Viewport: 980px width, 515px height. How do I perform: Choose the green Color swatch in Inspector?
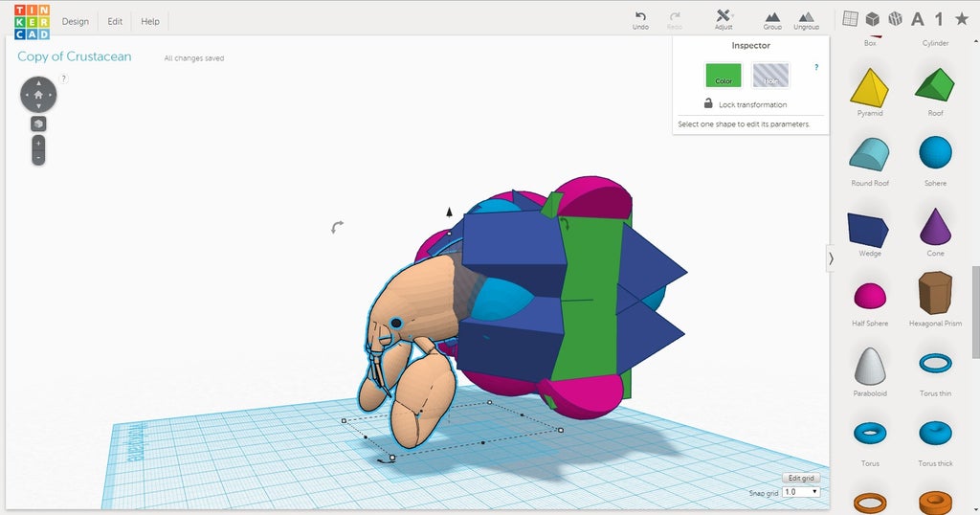724,75
